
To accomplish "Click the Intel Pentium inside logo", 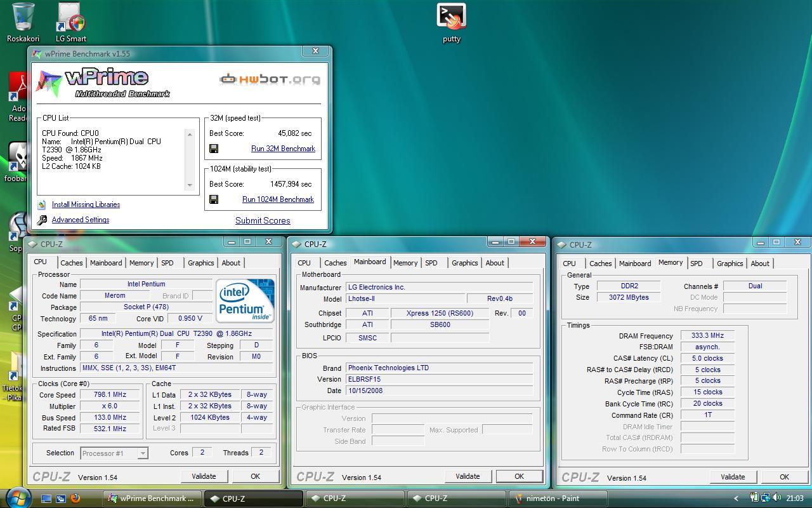I will [245, 300].
